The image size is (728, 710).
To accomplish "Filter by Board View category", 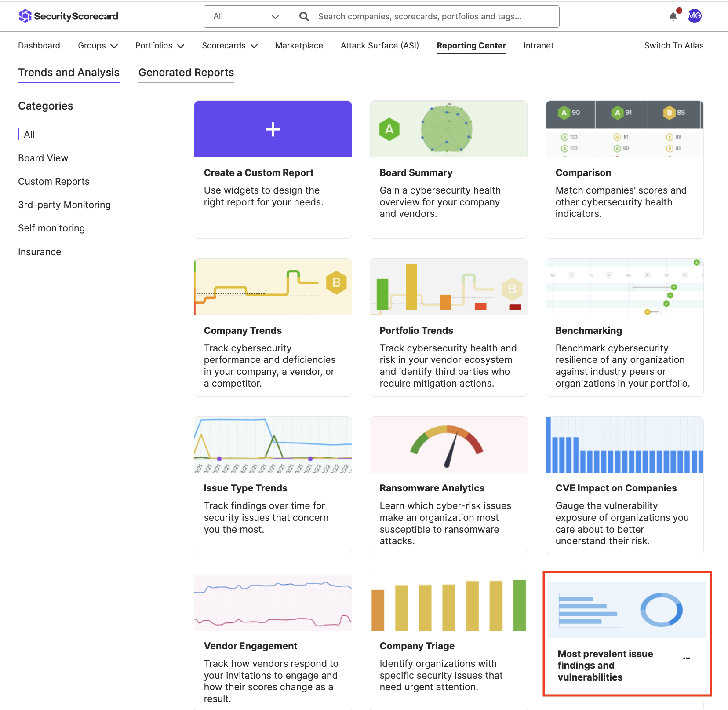I will pyautogui.click(x=43, y=158).
